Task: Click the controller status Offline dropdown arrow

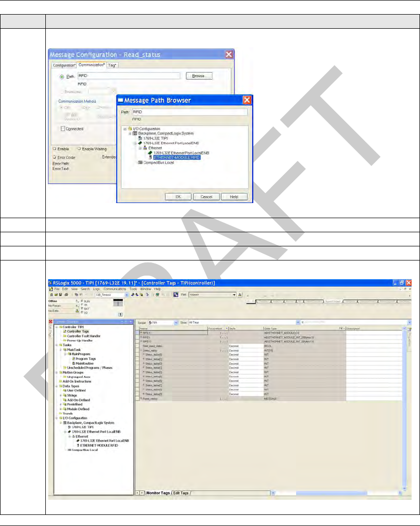Action: click(x=77, y=301)
